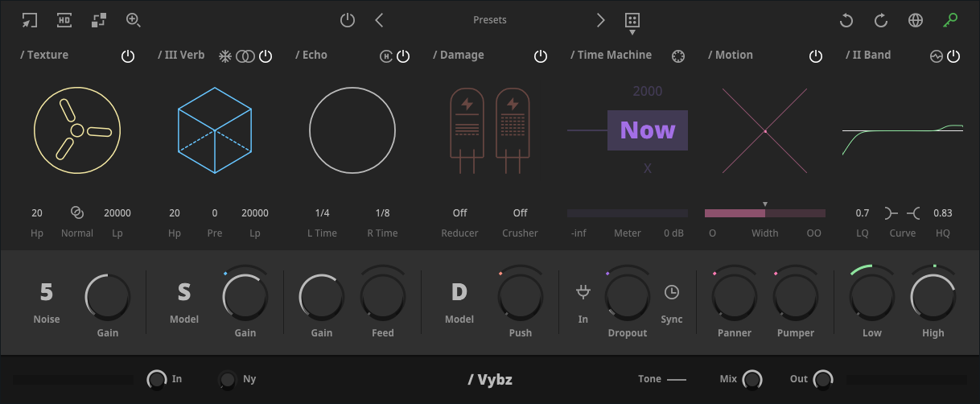Image resolution: width=980 pixels, height=404 pixels.
Task: Click the dice randomize icon in preset bar
Action: coord(632,21)
